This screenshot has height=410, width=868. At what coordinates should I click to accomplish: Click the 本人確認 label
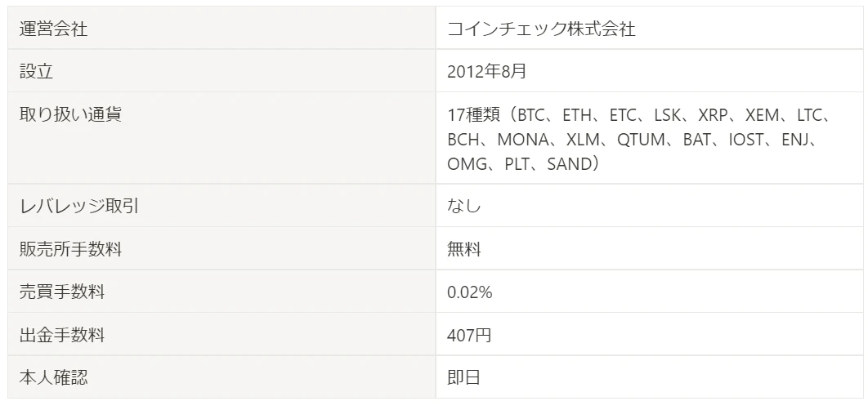[x=53, y=378]
